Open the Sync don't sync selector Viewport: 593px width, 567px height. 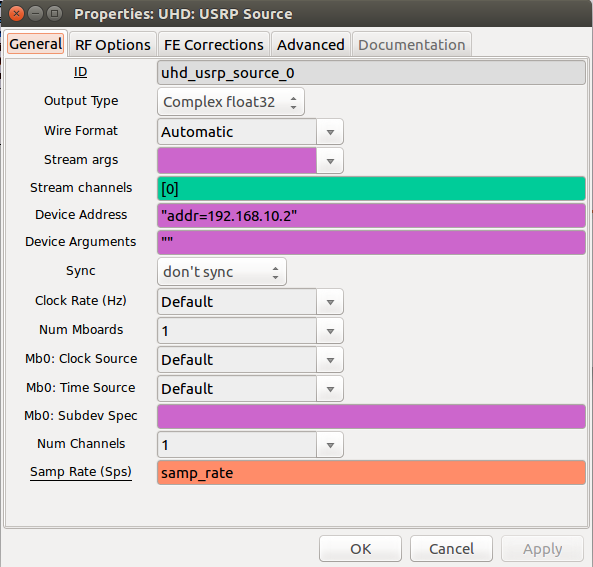pos(222,272)
